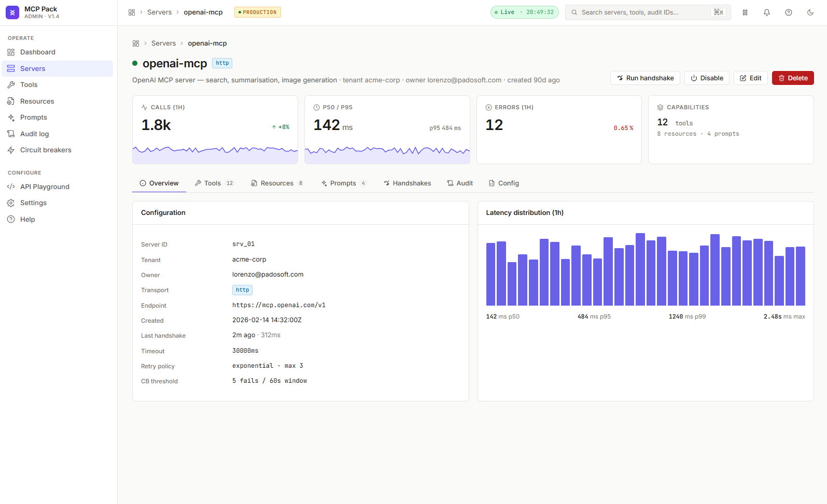Click the 0.65% error rate in the Errors card
Image resolution: width=827 pixels, height=504 pixels.
pos(623,128)
